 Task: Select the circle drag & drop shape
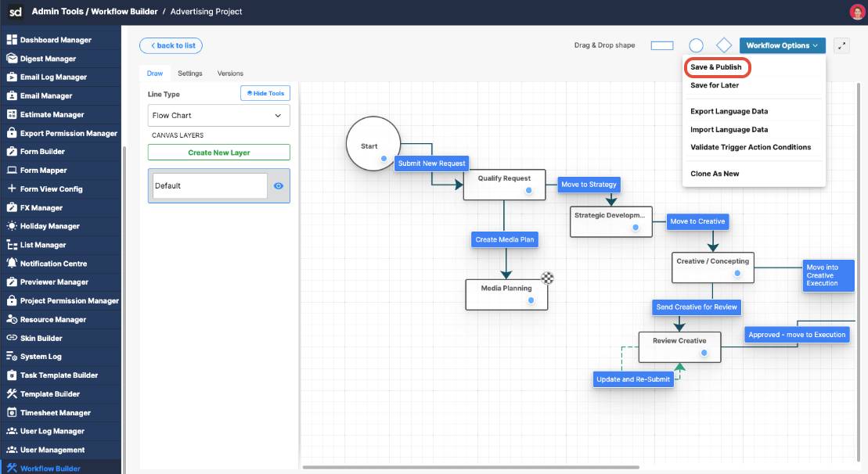pos(696,45)
